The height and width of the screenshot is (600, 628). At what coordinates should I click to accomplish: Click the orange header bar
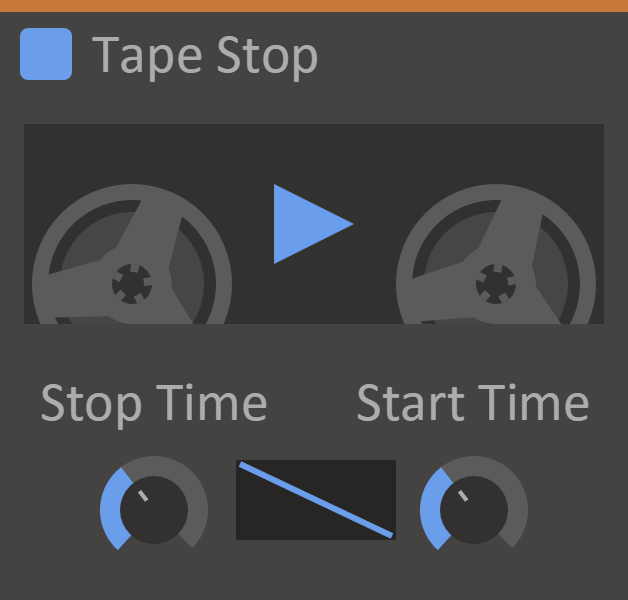314,5
